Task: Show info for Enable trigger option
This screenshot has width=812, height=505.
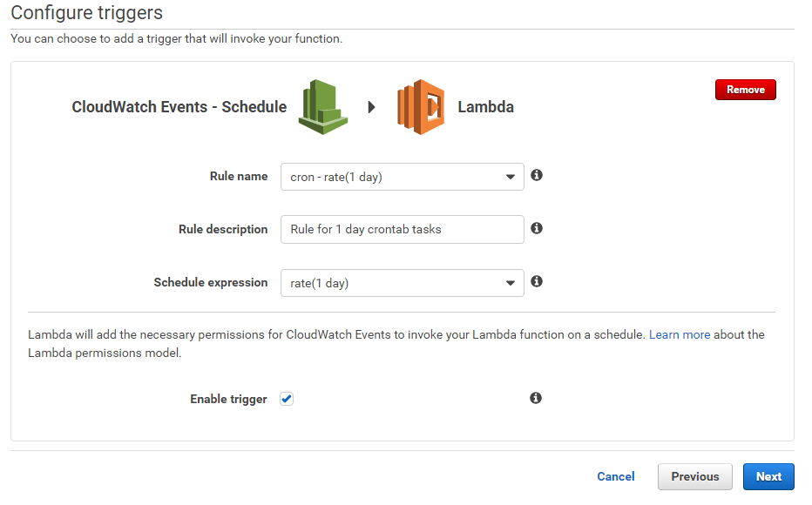Action: tap(536, 398)
